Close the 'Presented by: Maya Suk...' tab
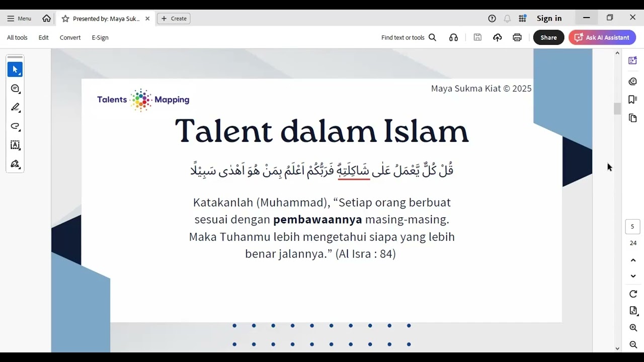Image resolution: width=644 pixels, height=362 pixels. point(147,19)
